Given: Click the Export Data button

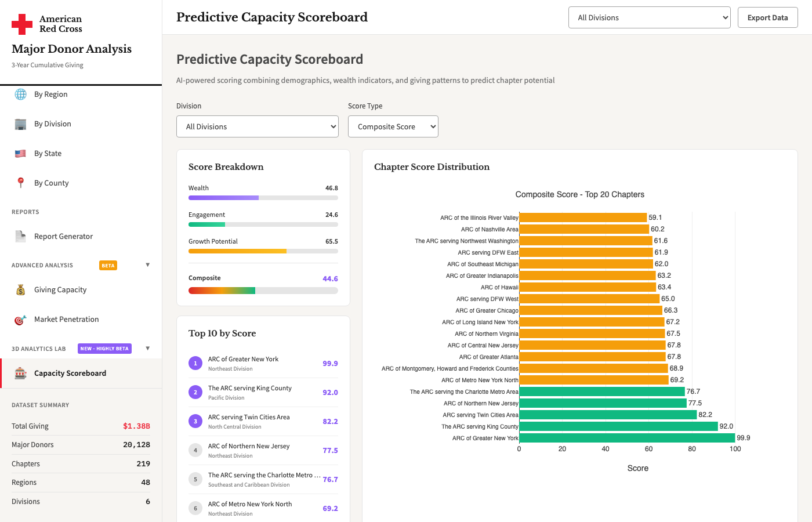Looking at the screenshot, I should tap(768, 17).
